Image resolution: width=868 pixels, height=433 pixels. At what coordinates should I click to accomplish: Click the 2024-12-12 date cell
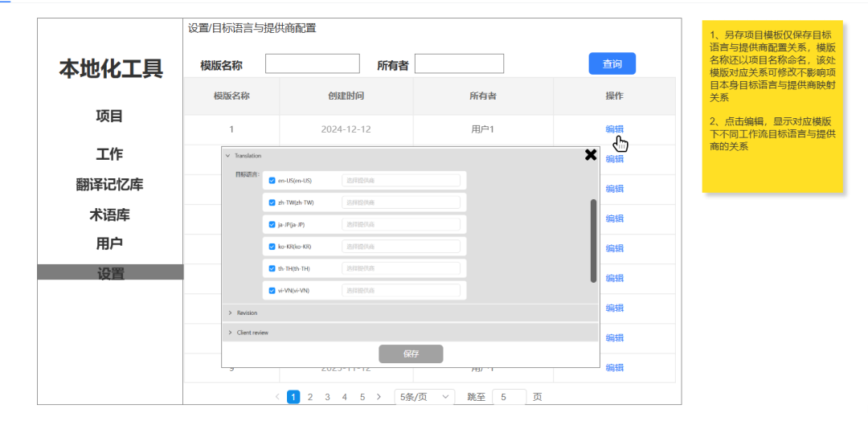[346, 129]
